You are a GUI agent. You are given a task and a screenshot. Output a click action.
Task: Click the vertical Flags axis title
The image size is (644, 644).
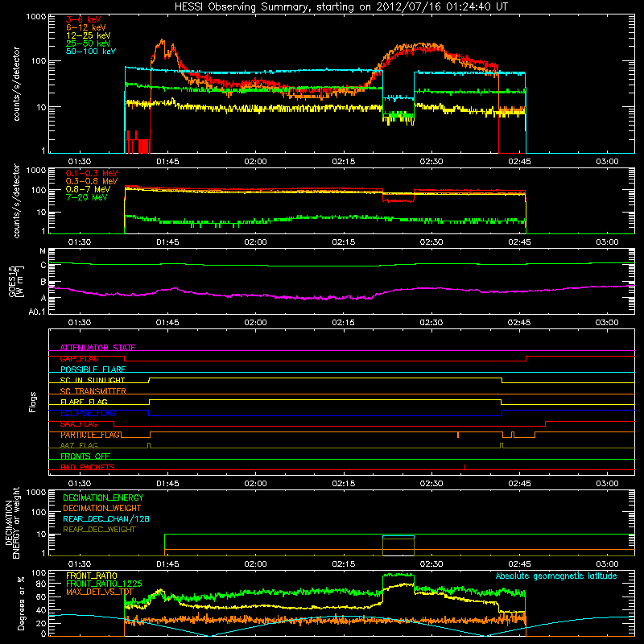[x=33, y=402]
